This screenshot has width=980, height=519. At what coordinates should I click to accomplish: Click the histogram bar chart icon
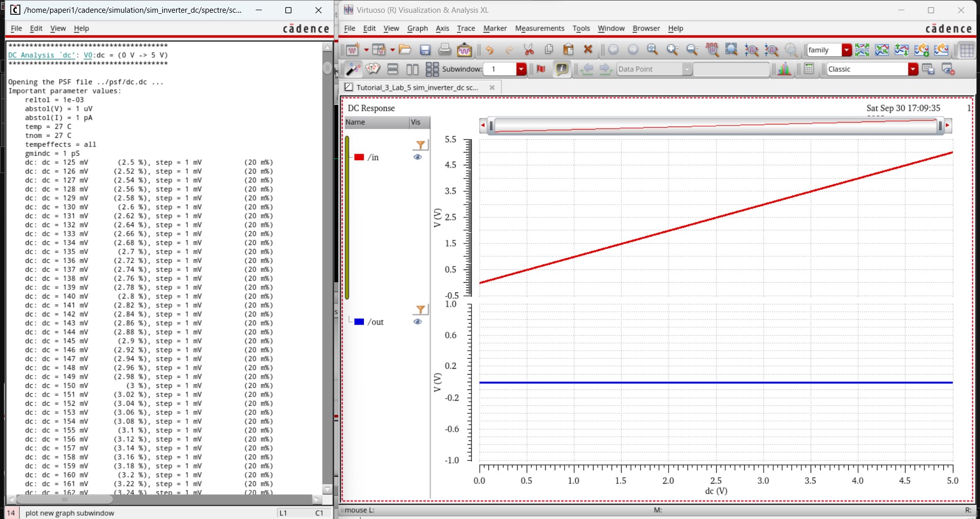[785, 69]
